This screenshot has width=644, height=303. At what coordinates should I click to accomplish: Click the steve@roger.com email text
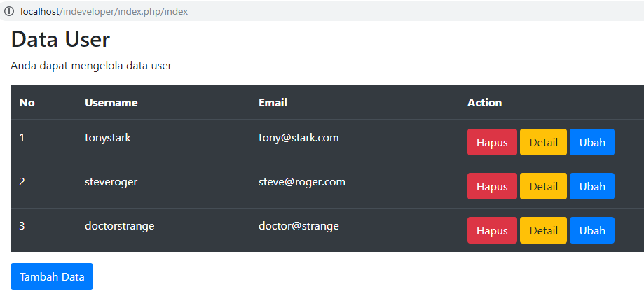point(302,182)
